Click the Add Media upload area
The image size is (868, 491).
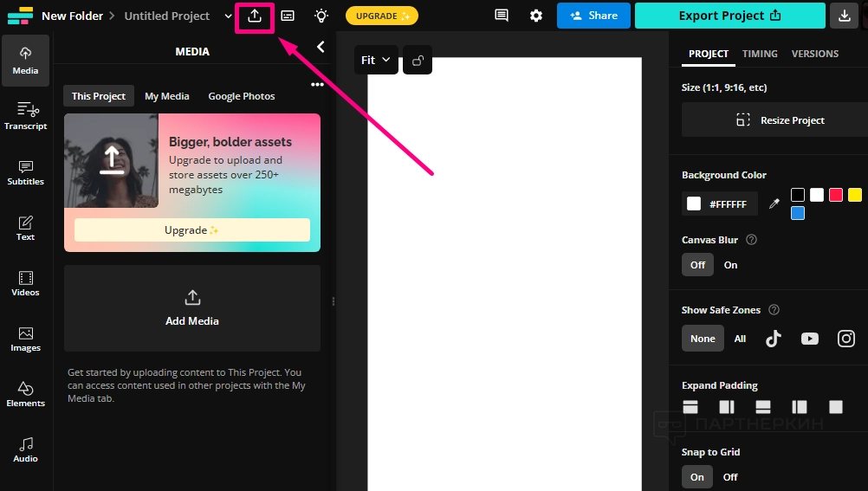coord(192,307)
